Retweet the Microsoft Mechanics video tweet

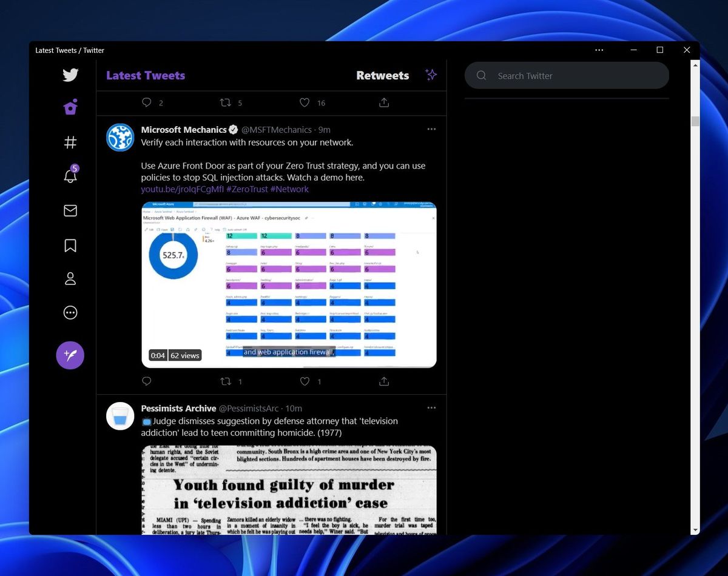(226, 381)
